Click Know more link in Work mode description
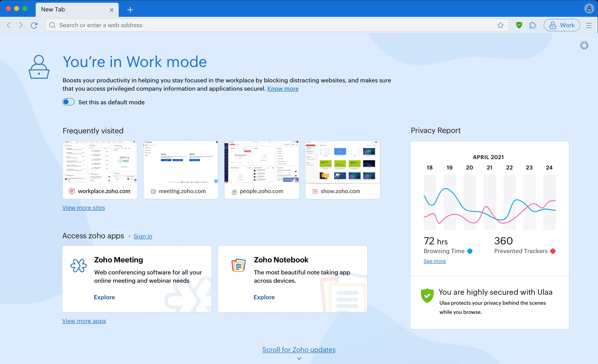Viewport: 598px width, 364px height. point(282,88)
